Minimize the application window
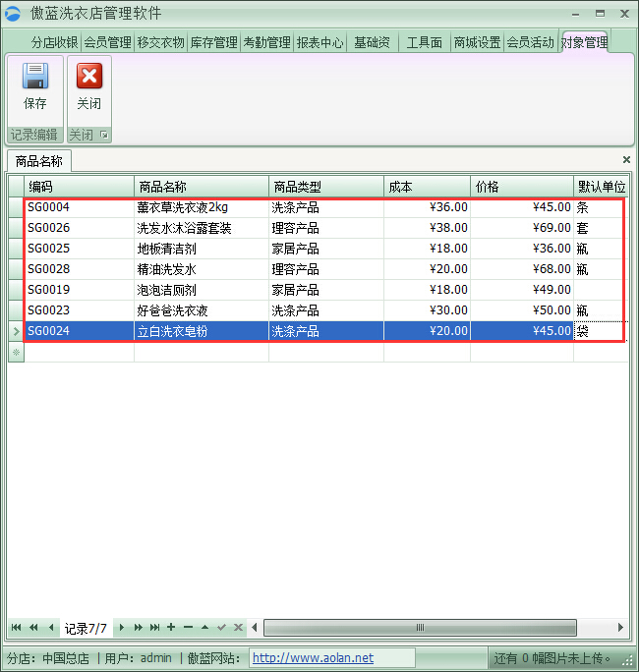The height and width of the screenshot is (672, 639). pos(575,14)
